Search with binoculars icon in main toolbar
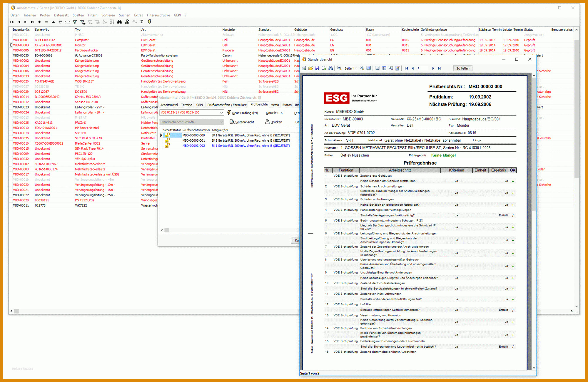 coord(119,22)
